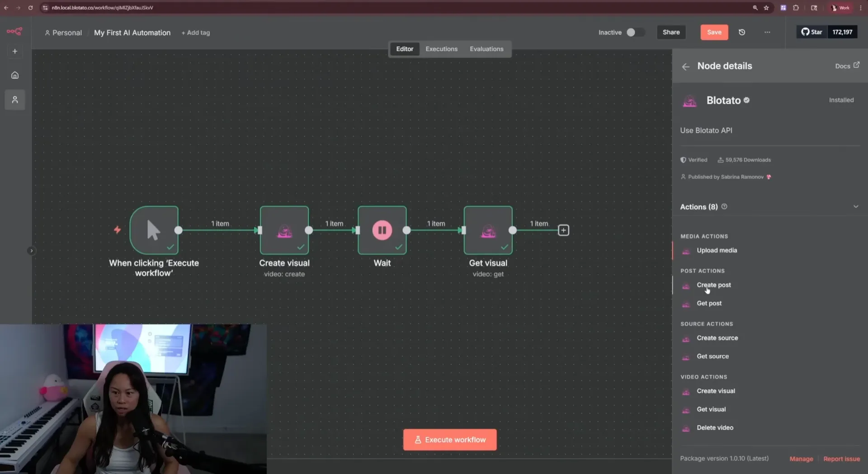This screenshot has height=474, width=868.
Task: Select the manual trigger node
Action: (154, 230)
